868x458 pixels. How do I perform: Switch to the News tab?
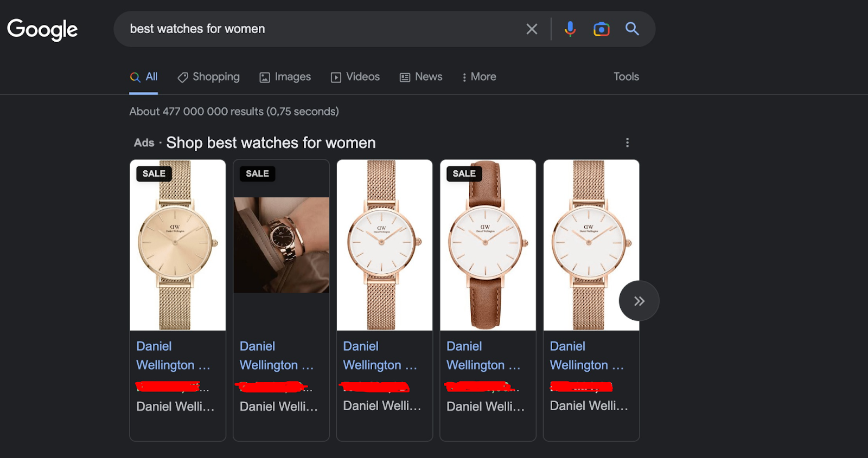pos(421,77)
